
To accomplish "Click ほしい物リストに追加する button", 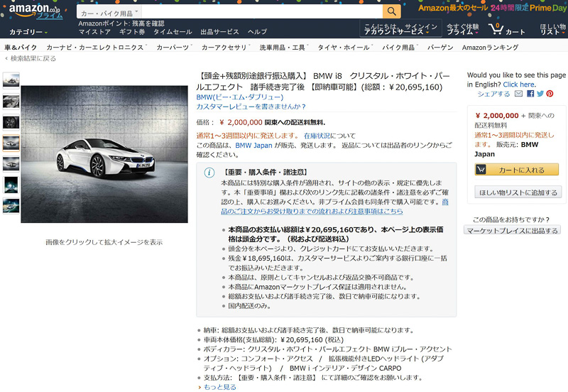I will coord(518,192).
